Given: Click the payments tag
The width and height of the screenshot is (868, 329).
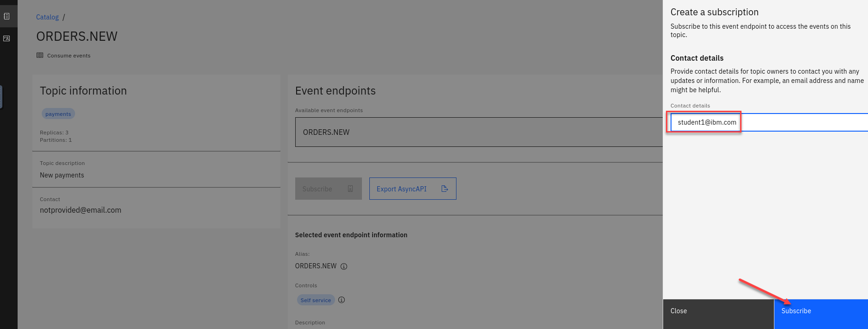Looking at the screenshot, I should click(58, 114).
